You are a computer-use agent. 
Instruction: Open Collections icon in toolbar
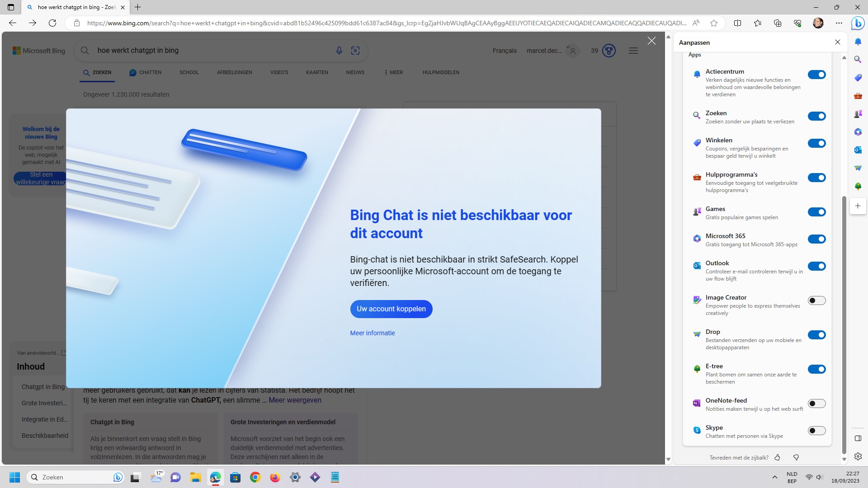pyautogui.click(x=778, y=23)
